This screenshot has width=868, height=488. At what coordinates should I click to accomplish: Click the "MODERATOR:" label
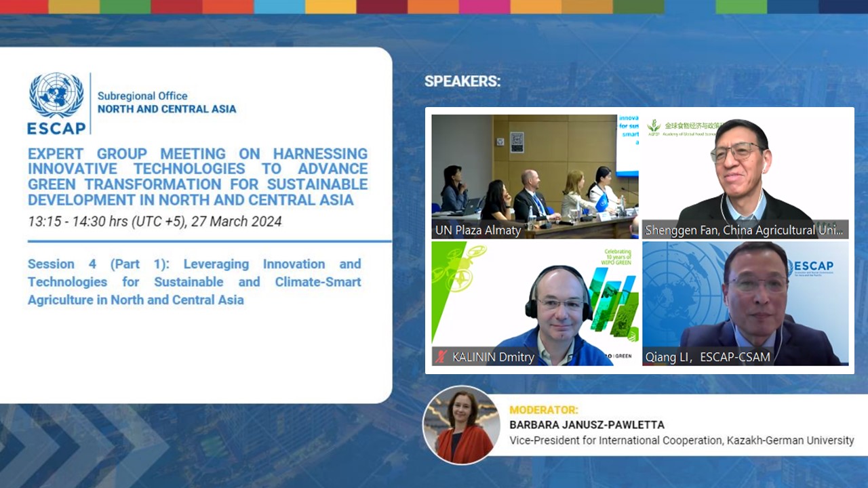tap(544, 410)
